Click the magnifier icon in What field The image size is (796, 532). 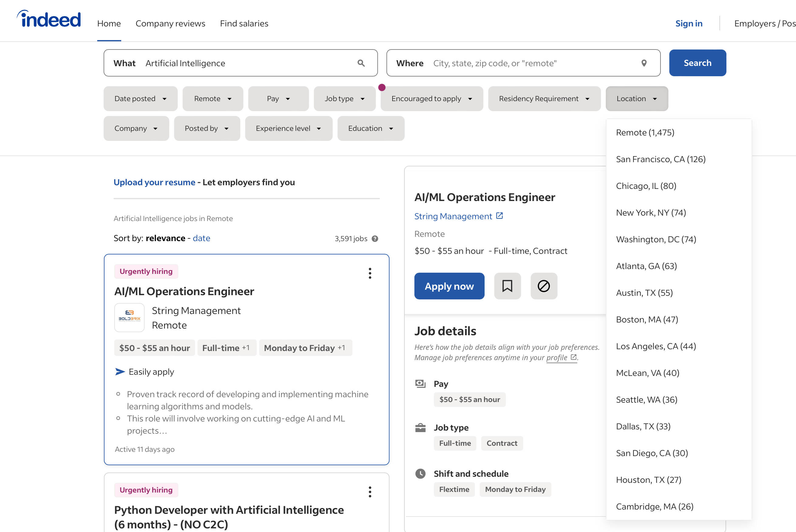pyautogui.click(x=361, y=63)
